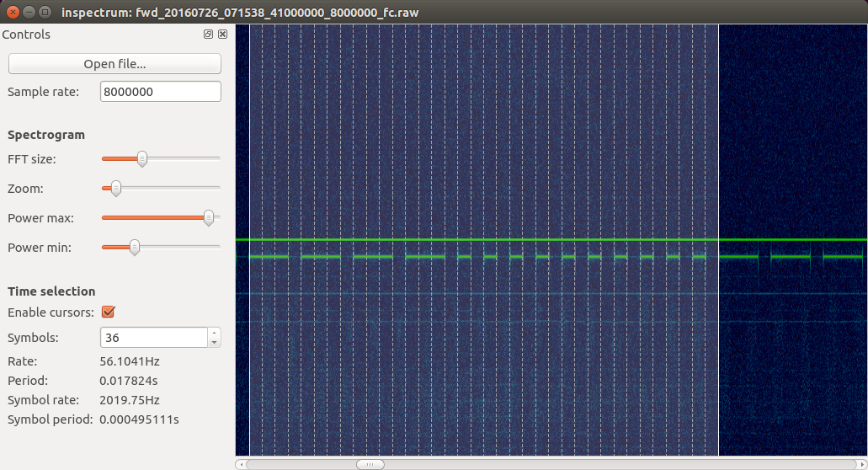Click the Symbols spin box field

coord(154,338)
